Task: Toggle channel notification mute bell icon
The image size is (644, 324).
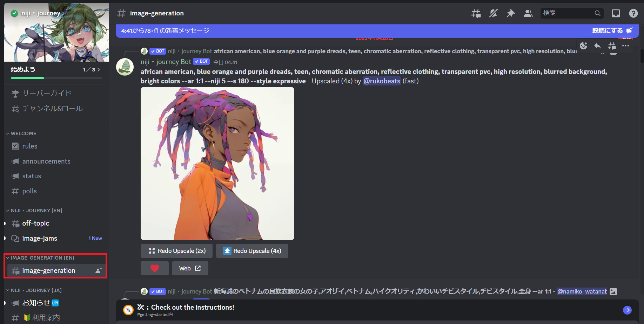Action: [x=493, y=13]
